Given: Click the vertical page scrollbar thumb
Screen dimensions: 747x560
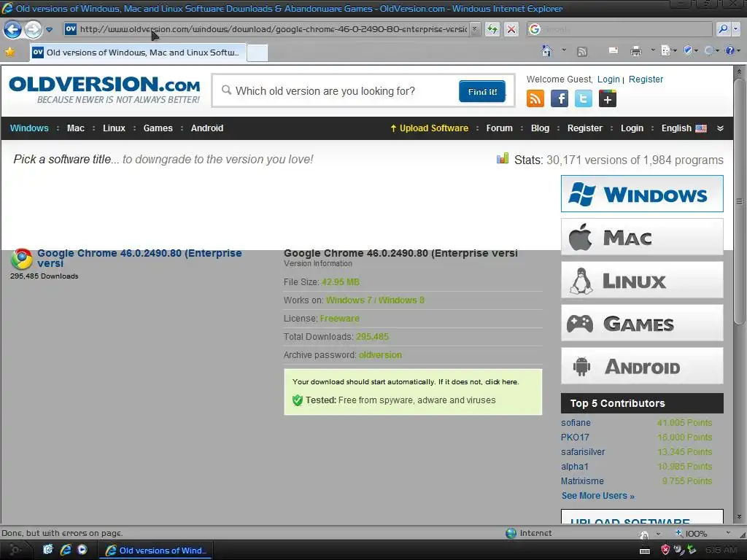Looking at the screenshot, I should point(740,201).
